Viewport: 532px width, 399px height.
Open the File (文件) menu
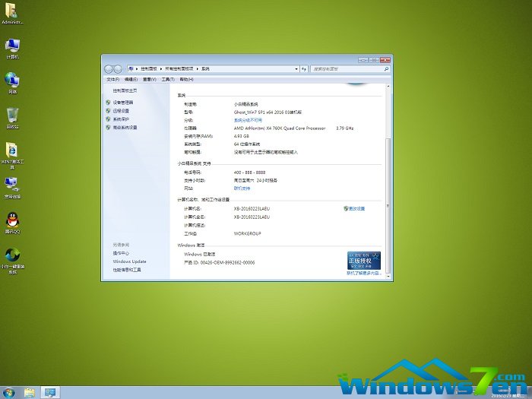tap(112, 79)
